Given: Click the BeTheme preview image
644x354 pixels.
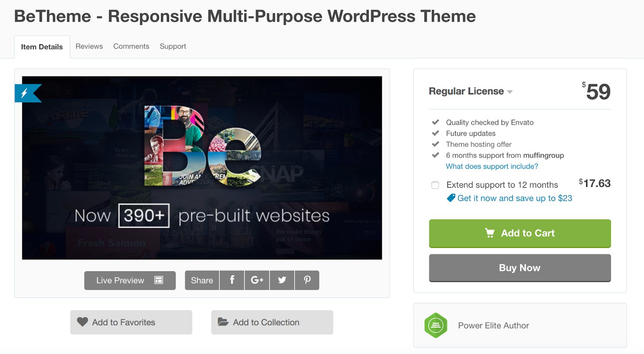Looking at the screenshot, I should (x=202, y=168).
